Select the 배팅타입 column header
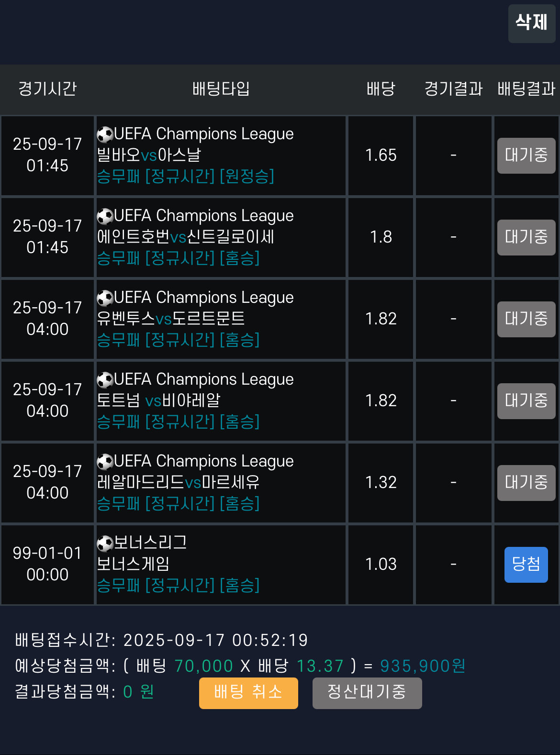 coord(221,89)
